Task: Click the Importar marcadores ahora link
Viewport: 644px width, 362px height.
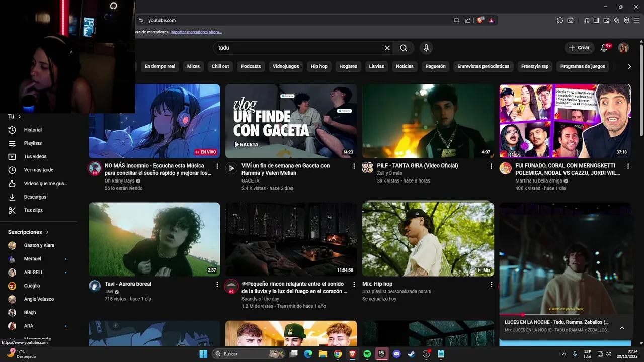Action: pyautogui.click(x=196, y=32)
